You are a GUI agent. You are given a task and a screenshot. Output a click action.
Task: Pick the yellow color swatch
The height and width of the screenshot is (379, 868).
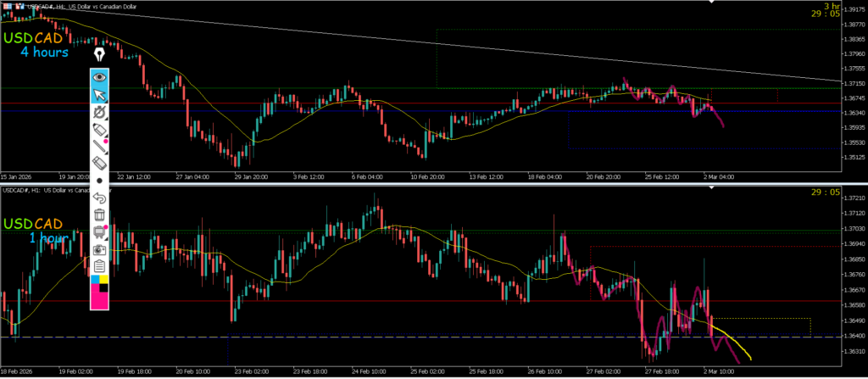click(x=104, y=279)
